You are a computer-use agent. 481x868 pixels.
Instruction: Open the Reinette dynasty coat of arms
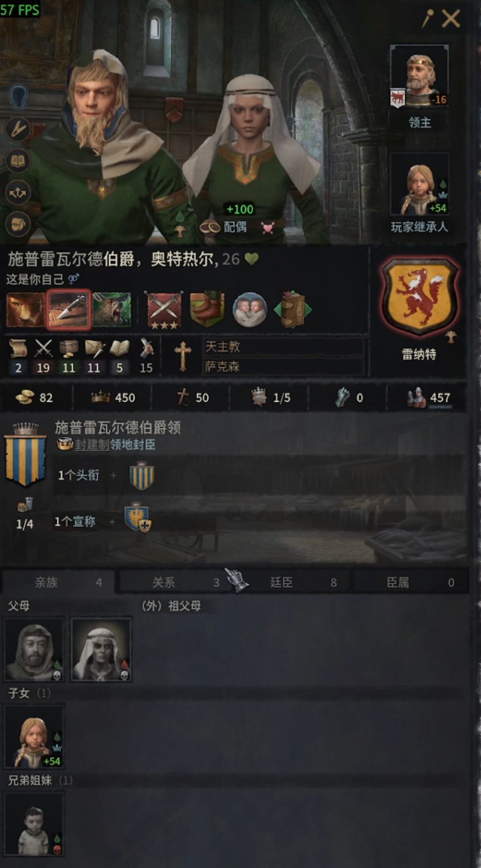(x=419, y=296)
